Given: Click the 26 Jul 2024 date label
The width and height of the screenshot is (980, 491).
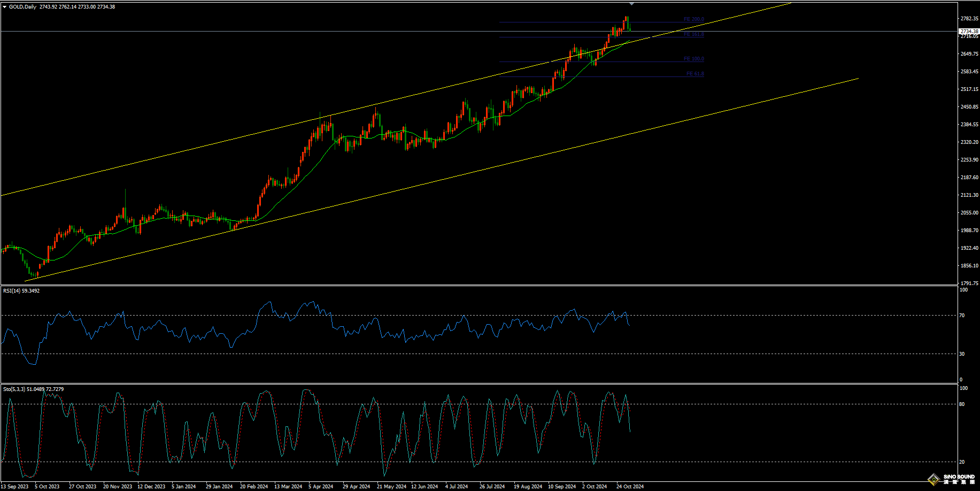Looking at the screenshot, I should pyautogui.click(x=492, y=487).
